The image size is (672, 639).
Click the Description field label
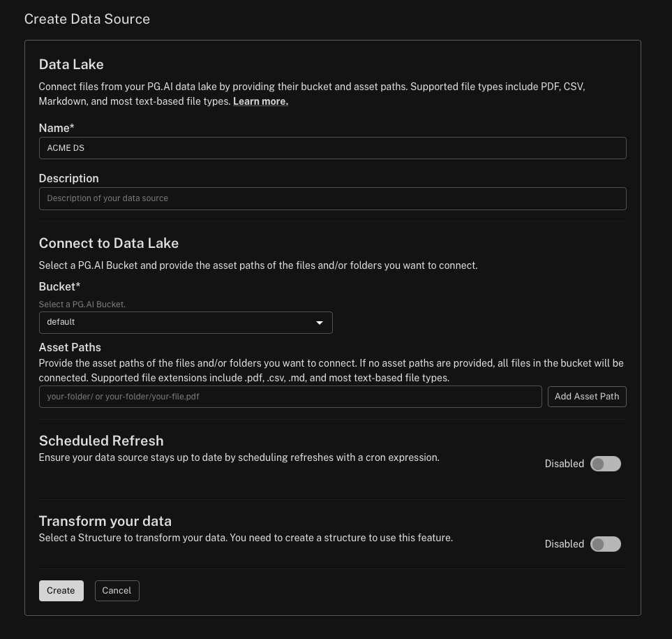[68, 178]
